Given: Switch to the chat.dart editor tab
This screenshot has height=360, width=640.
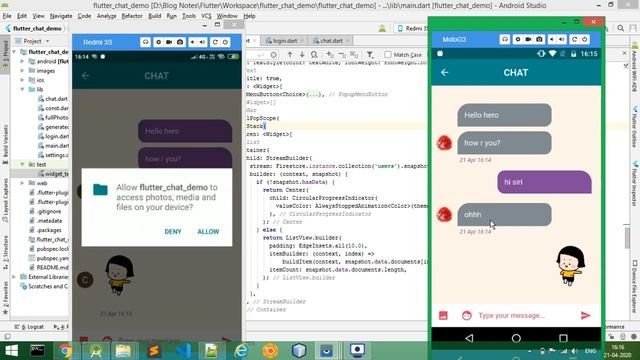Looking at the screenshot, I should click(x=331, y=41).
